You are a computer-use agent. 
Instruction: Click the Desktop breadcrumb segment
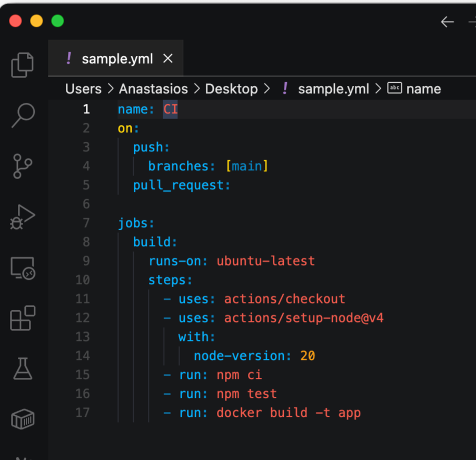point(231,89)
